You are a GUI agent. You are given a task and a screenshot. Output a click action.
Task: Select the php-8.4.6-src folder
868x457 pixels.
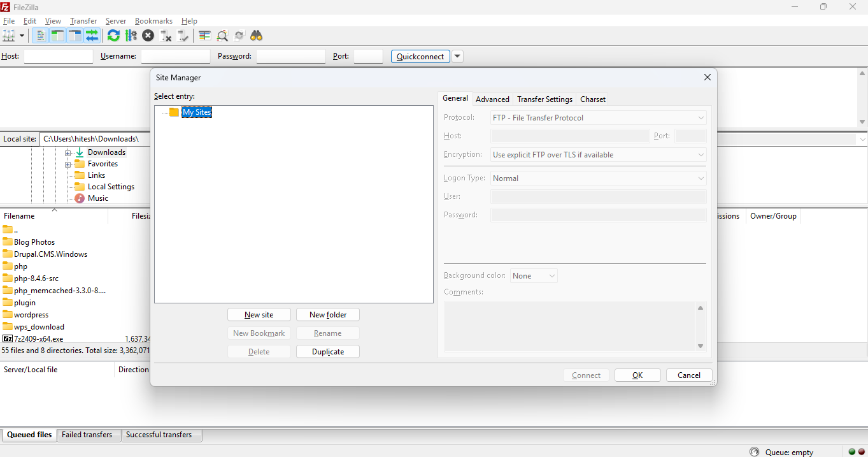(x=36, y=279)
